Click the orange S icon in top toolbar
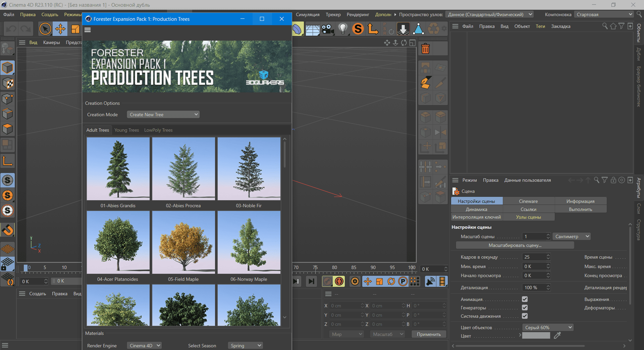 click(358, 29)
